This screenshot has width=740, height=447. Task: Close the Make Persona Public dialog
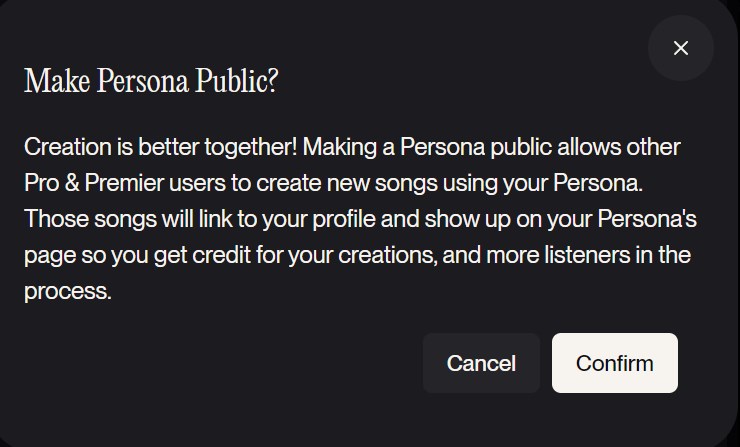coord(681,48)
